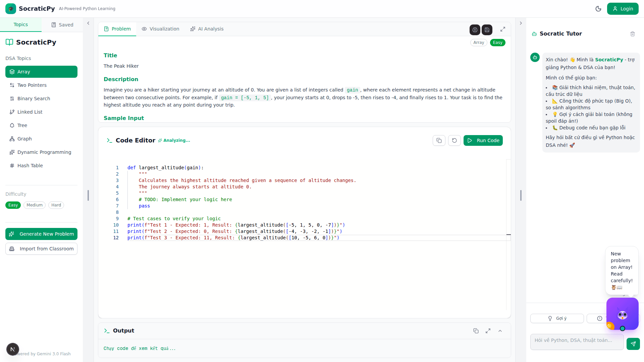Toggle the Medium difficulty filter
The height and width of the screenshot is (362, 644).
(x=34, y=205)
